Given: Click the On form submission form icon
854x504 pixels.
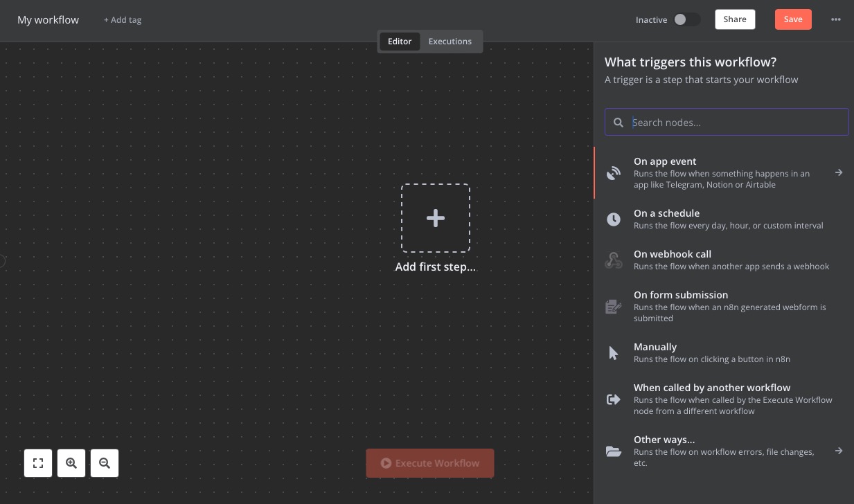Looking at the screenshot, I should point(614,306).
